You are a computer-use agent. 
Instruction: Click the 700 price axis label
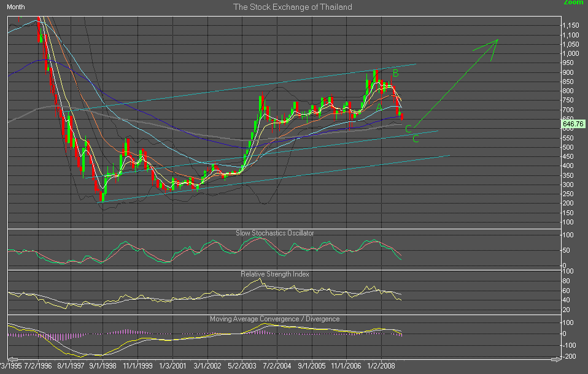click(x=568, y=110)
